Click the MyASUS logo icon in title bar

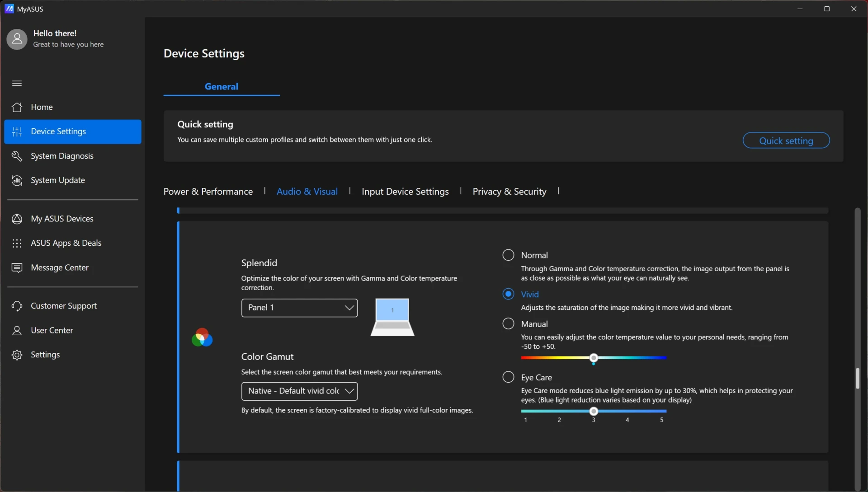tap(9, 9)
